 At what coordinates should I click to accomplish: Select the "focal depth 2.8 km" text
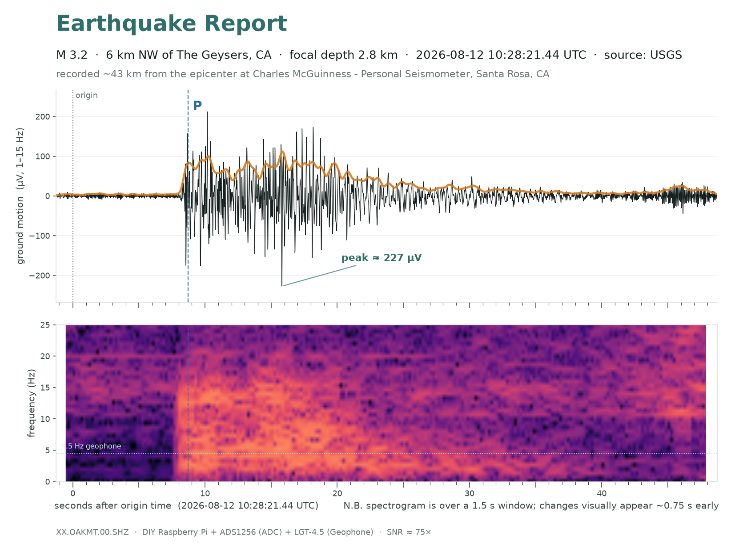343,55
